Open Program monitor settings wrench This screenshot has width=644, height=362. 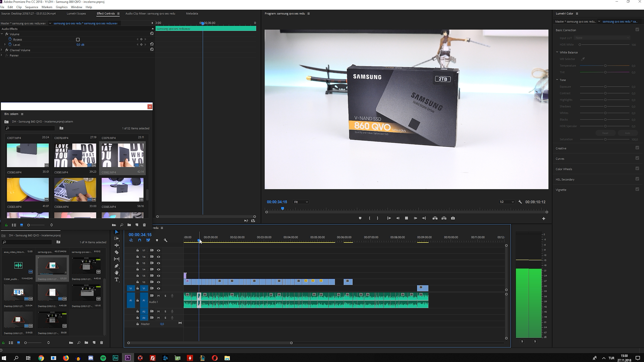pos(520,202)
